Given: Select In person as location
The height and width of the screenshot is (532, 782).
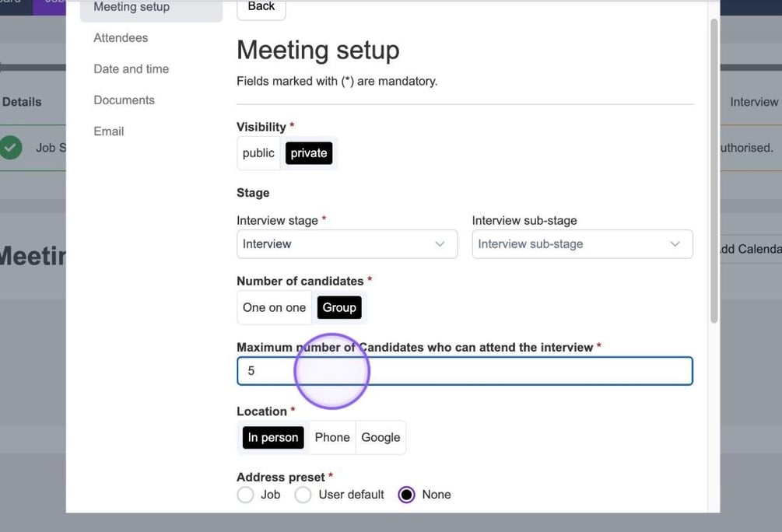Looking at the screenshot, I should pyautogui.click(x=273, y=438).
